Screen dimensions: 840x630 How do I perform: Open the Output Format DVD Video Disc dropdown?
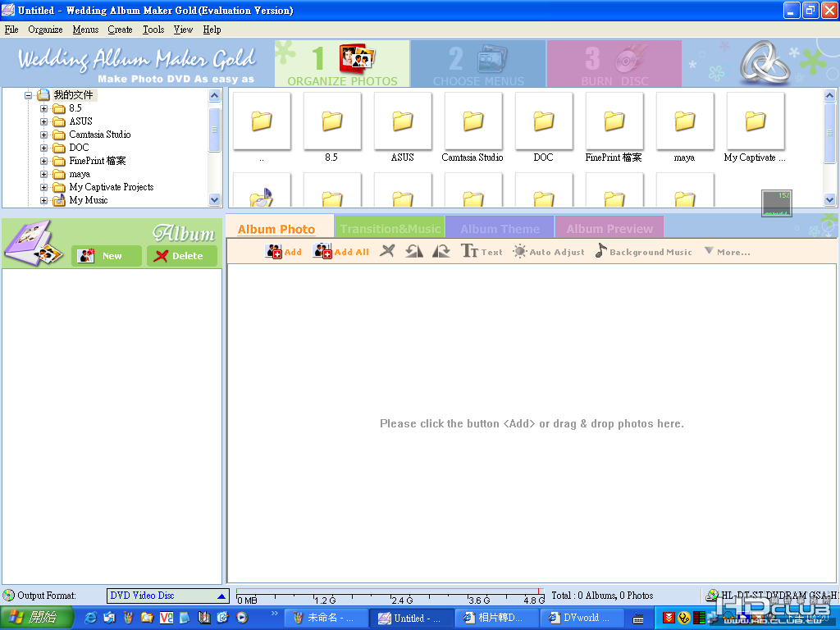coord(167,596)
